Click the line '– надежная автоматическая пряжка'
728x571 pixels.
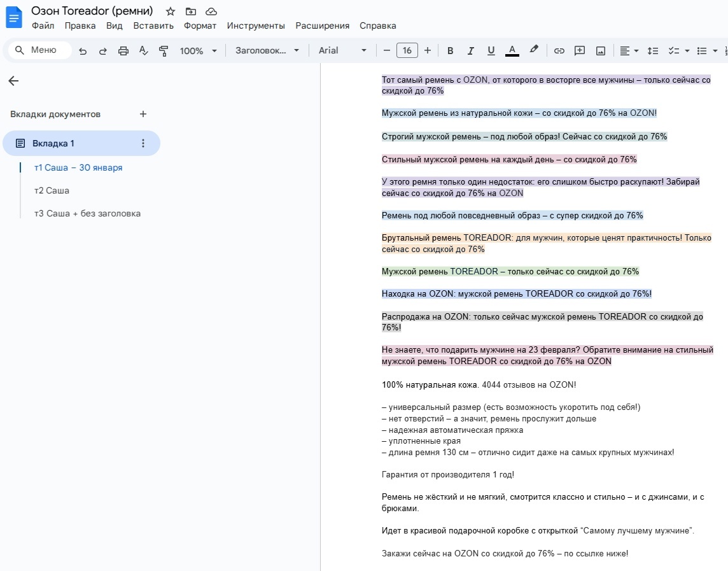(x=452, y=430)
